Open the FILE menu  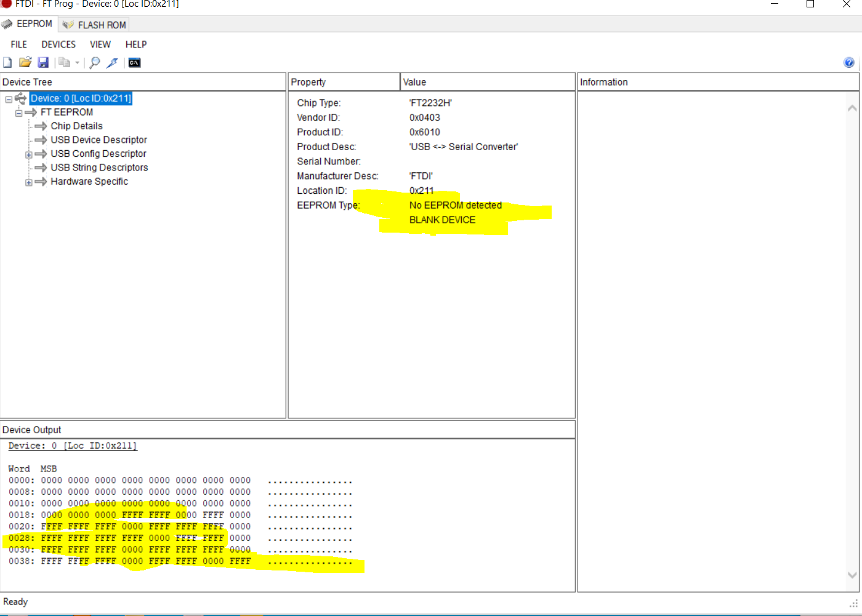pos(19,44)
